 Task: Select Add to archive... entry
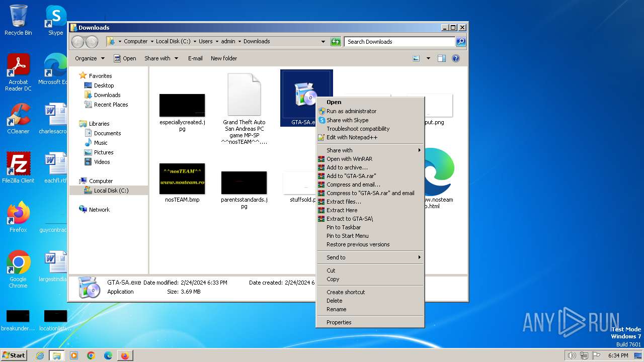click(x=370, y=167)
